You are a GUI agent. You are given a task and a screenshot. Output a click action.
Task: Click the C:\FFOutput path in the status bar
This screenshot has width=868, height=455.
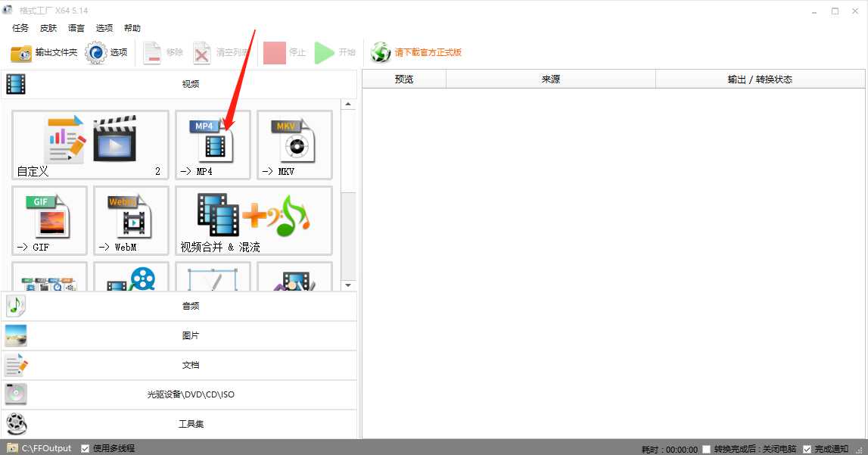46,448
